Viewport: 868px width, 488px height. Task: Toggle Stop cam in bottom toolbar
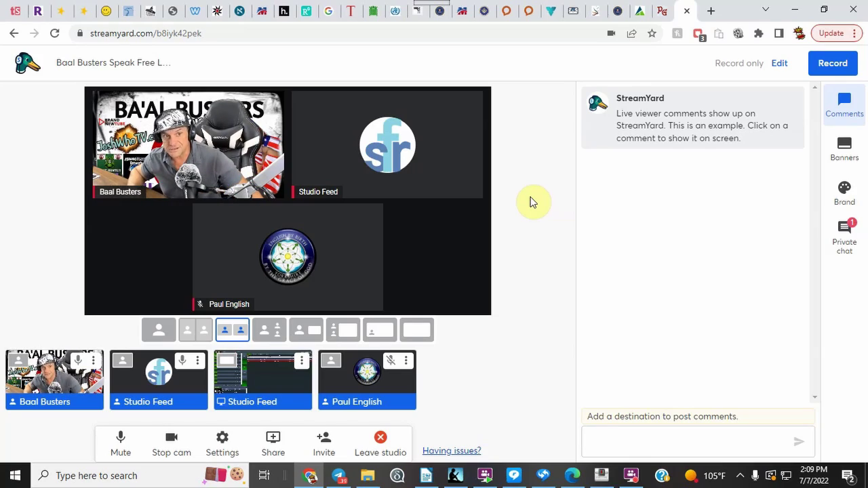(x=171, y=443)
